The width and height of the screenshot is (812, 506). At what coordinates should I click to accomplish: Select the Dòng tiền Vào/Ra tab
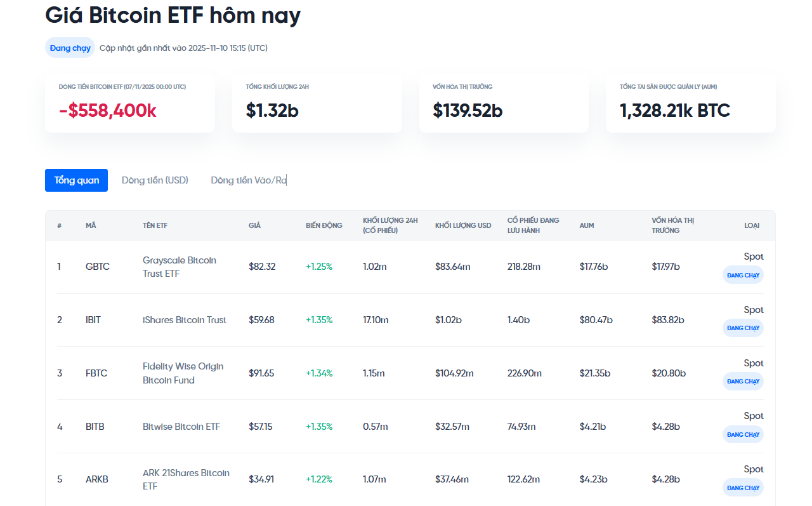pos(249,180)
